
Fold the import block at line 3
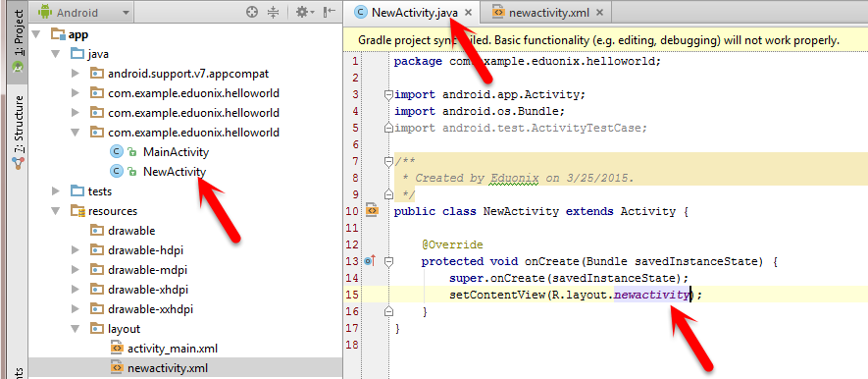tap(388, 94)
